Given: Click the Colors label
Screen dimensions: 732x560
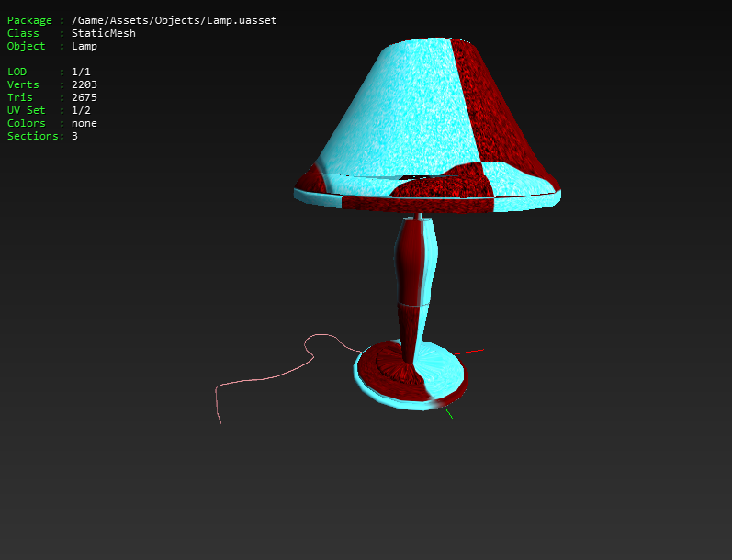Looking at the screenshot, I should (x=26, y=123).
